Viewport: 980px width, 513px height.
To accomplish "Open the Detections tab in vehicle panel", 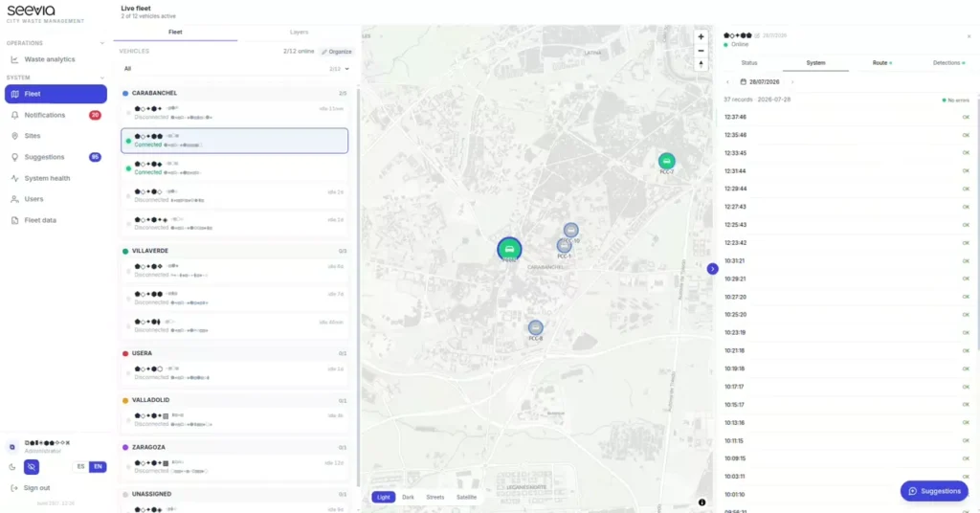I will click(948, 63).
